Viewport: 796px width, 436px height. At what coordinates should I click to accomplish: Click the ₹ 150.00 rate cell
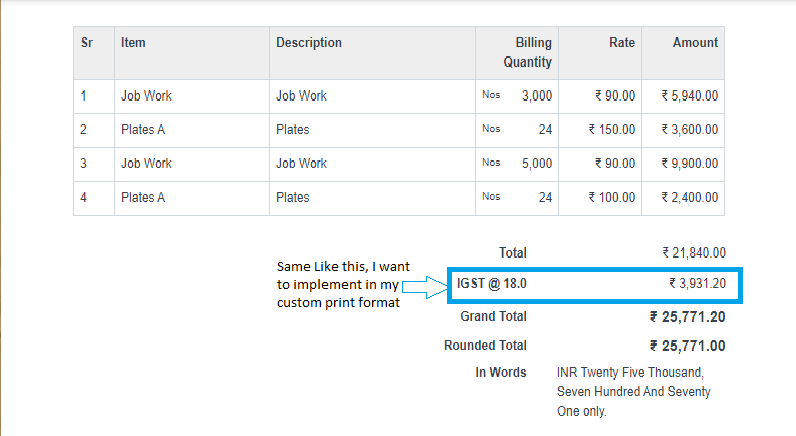pyautogui.click(x=612, y=130)
